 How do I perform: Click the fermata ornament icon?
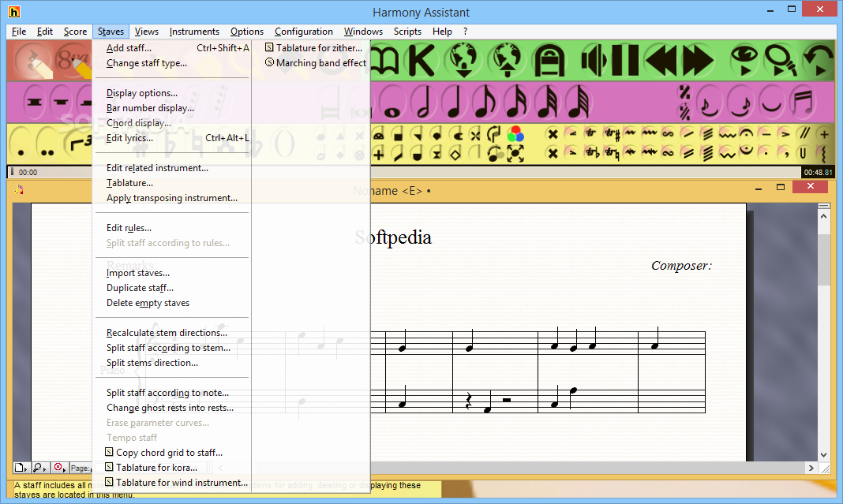click(x=746, y=133)
